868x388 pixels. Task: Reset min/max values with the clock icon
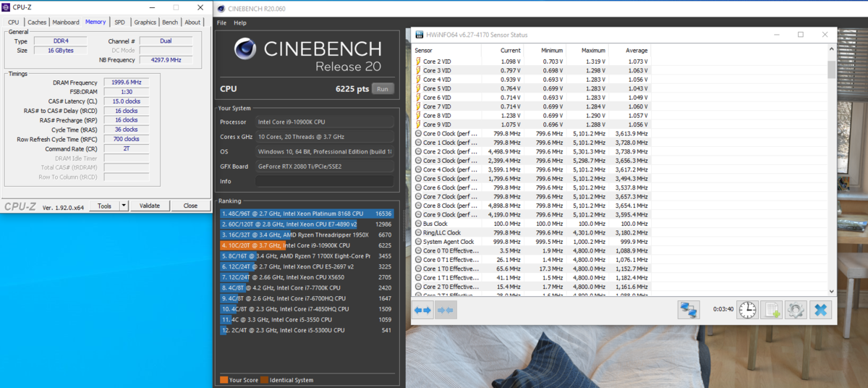[747, 310]
